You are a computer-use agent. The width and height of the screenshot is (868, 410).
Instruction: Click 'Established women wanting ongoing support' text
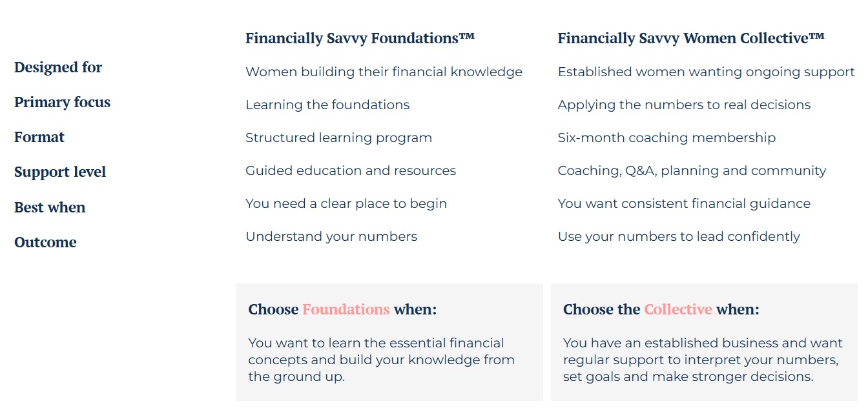coord(707,72)
